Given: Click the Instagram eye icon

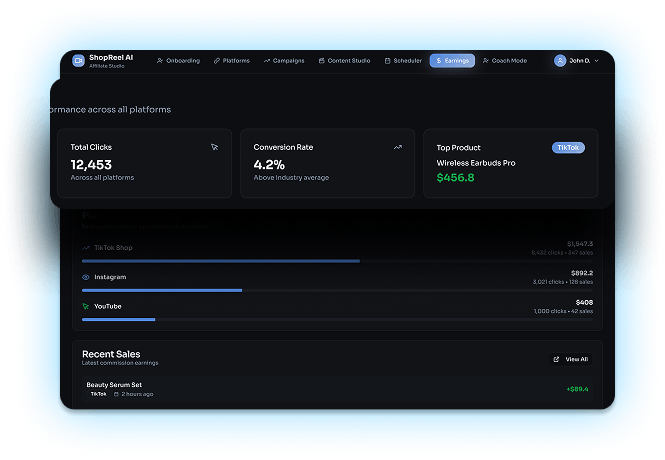Looking at the screenshot, I should [86, 277].
